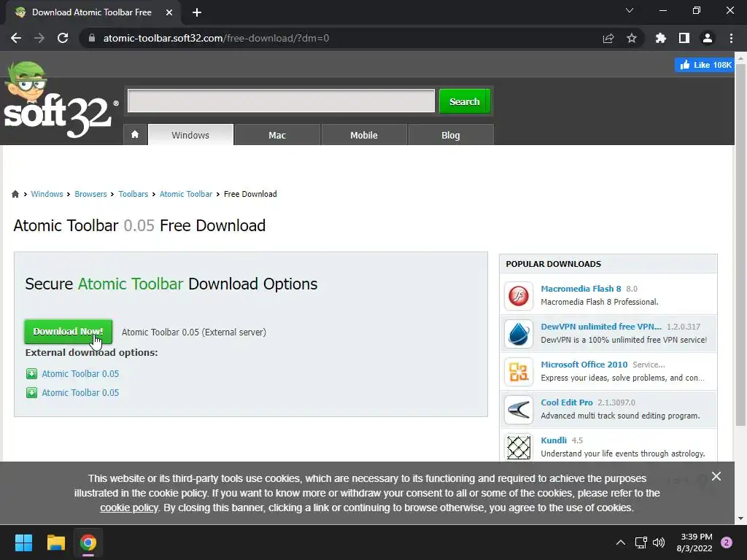Click the Microsoft Office 2010 icon

coord(519,372)
